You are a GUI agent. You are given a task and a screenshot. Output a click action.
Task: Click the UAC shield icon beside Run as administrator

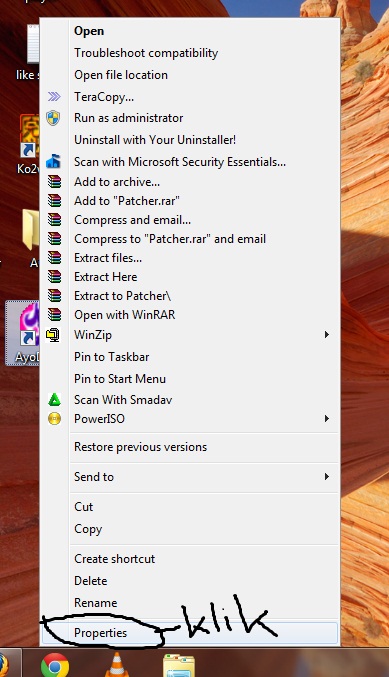[54, 118]
